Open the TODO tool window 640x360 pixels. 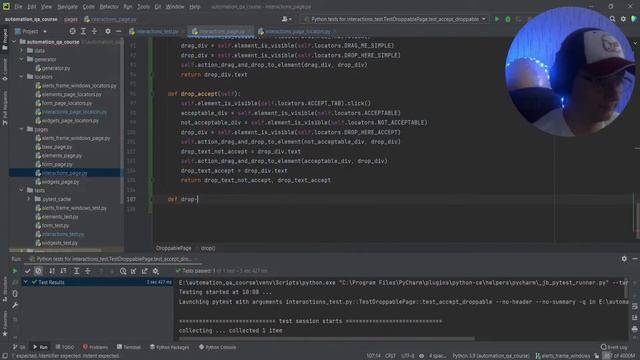(64, 347)
